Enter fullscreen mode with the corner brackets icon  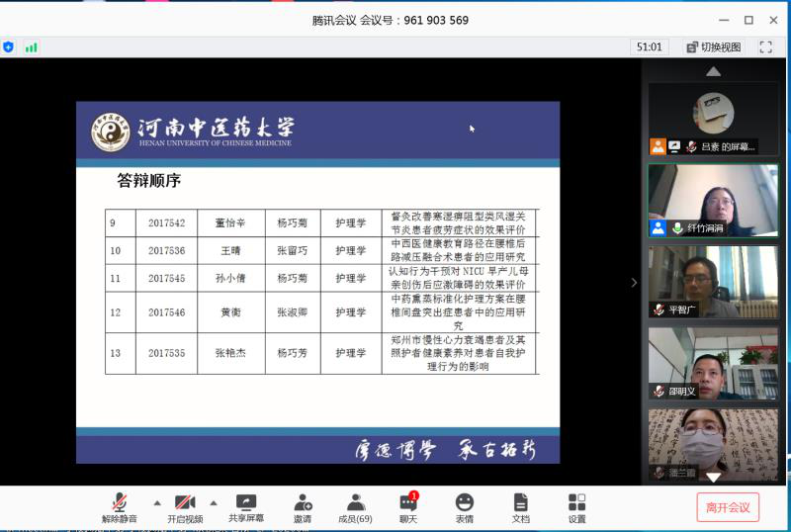(765, 46)
